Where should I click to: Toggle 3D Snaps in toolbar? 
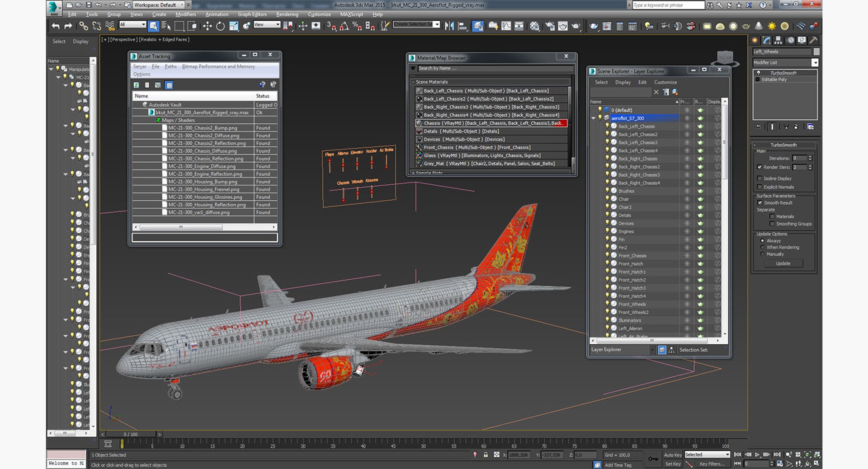331,26
